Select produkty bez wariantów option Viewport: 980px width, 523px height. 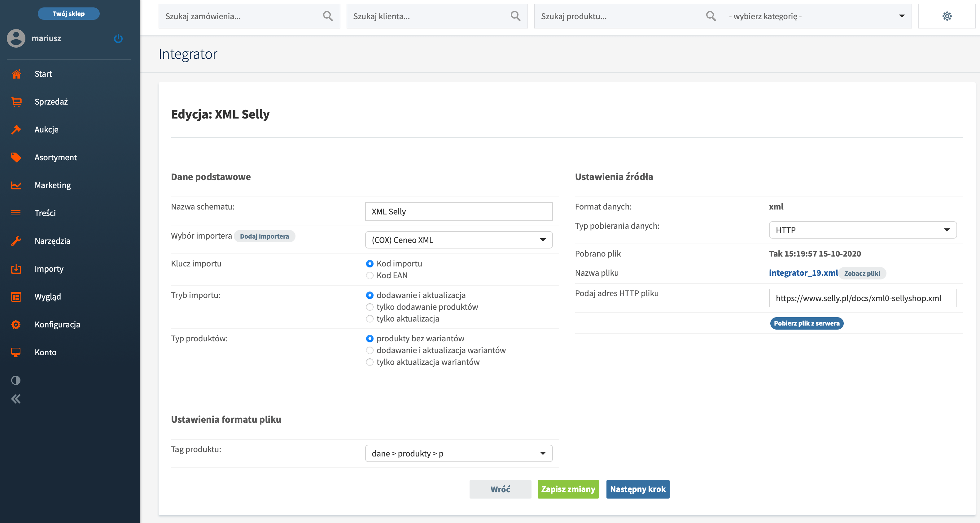click(x=370, y=339)
